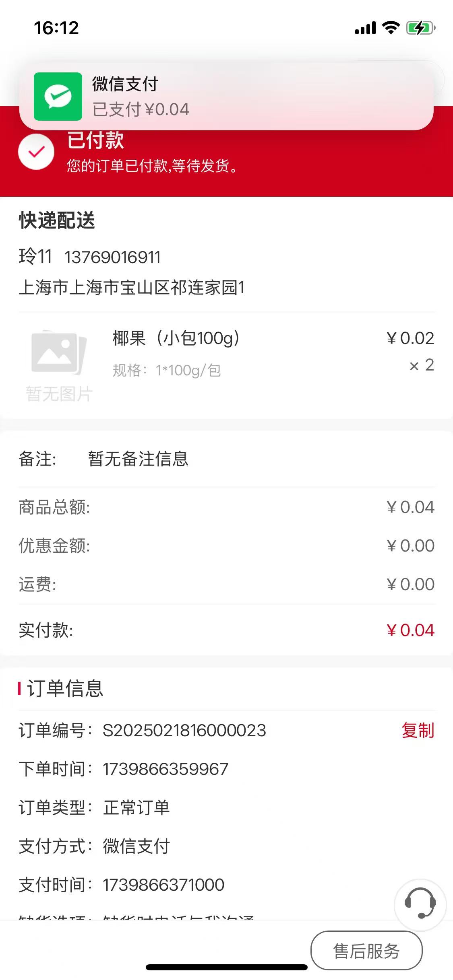Tap the status bar clock 16:12

pyautogui.click(x=56, y=28)
